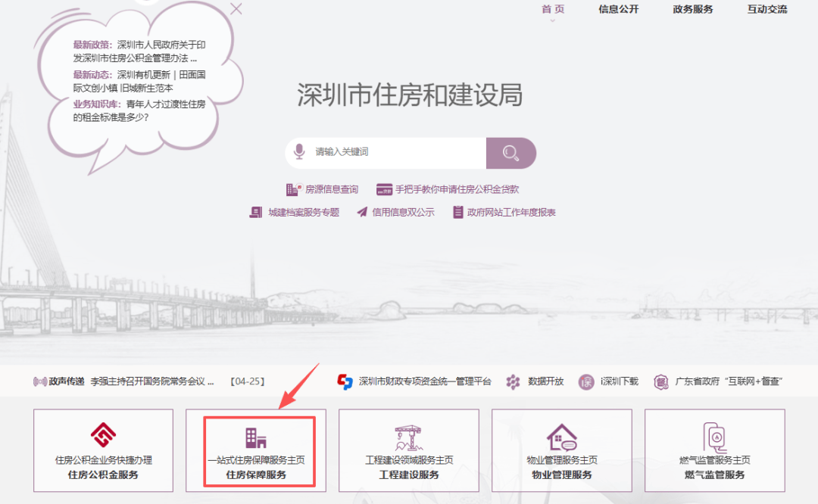
Task: Click the paper plane icon for 信用信息双公示
Action: coord(362,212)
